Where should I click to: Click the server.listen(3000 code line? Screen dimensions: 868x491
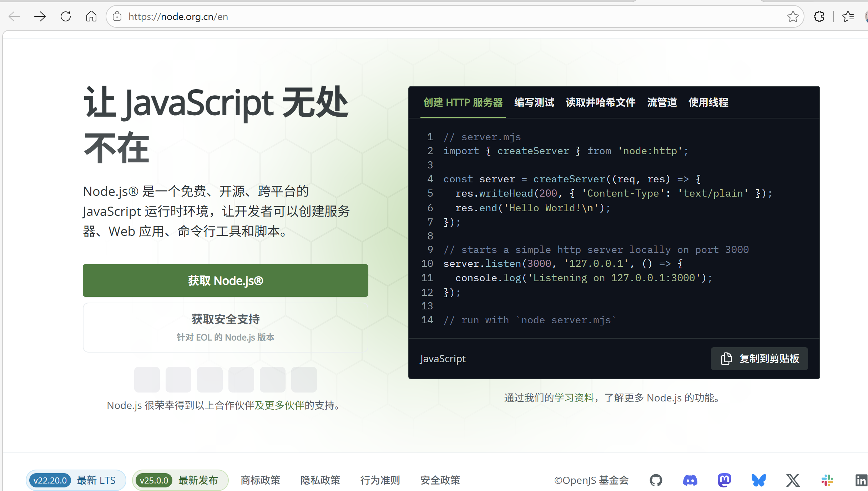click(x=563, y=264)
